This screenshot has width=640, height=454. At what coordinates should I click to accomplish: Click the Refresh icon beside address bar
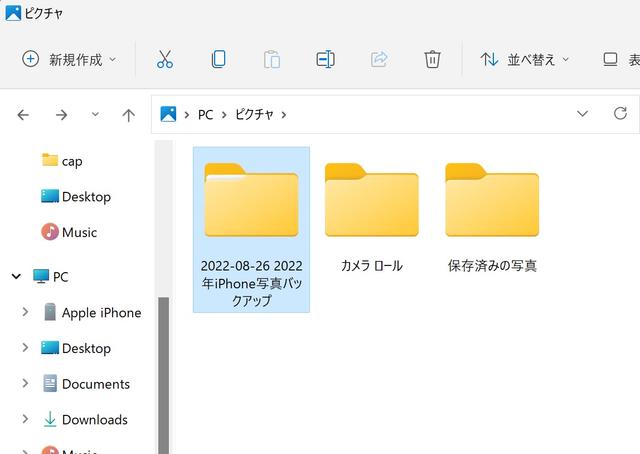pyautogui.click(x=620, y=114)
